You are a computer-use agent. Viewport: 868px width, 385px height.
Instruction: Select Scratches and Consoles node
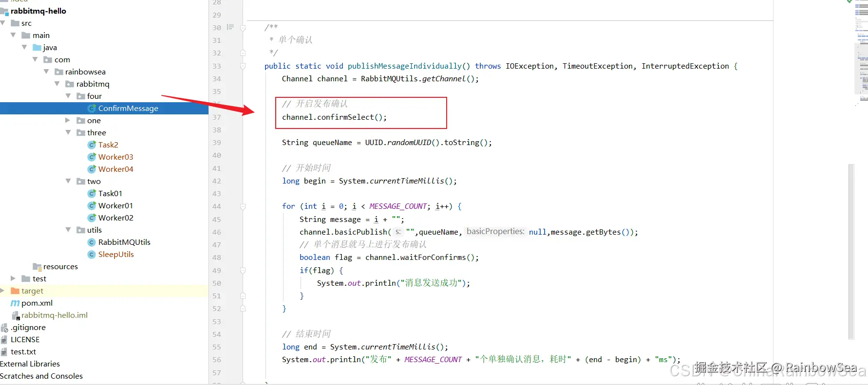41,376
